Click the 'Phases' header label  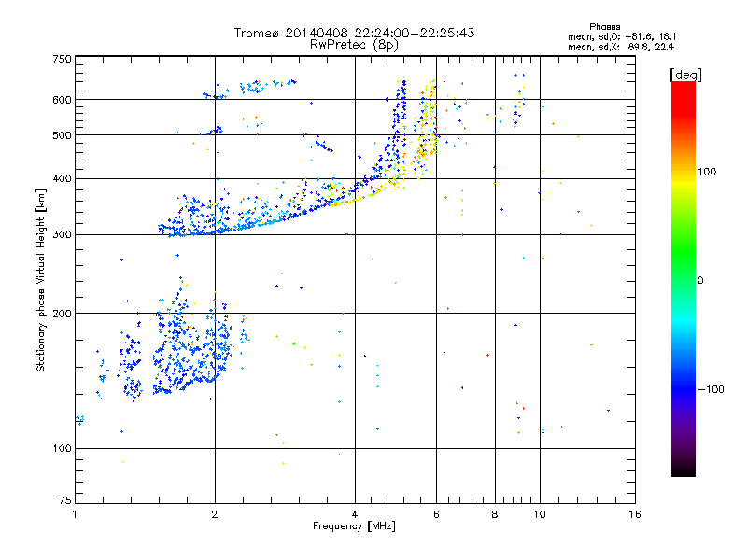point(604,27)
